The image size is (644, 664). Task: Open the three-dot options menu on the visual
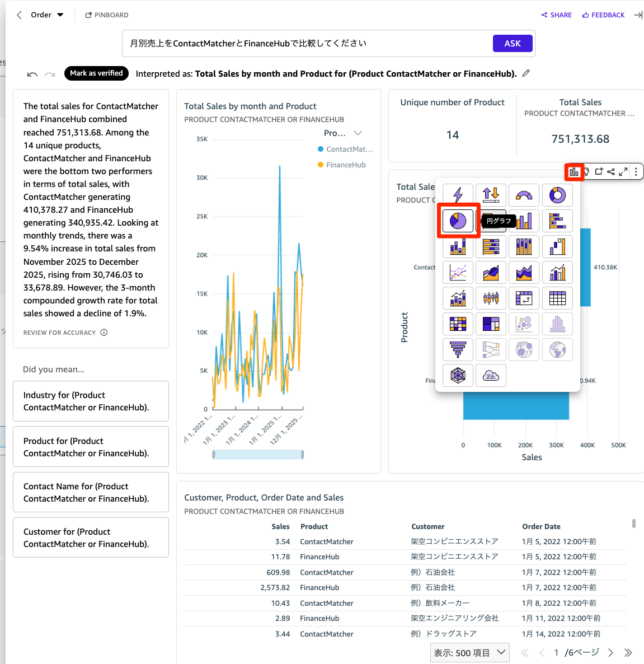pyautogui.click(x=636, y=172)
